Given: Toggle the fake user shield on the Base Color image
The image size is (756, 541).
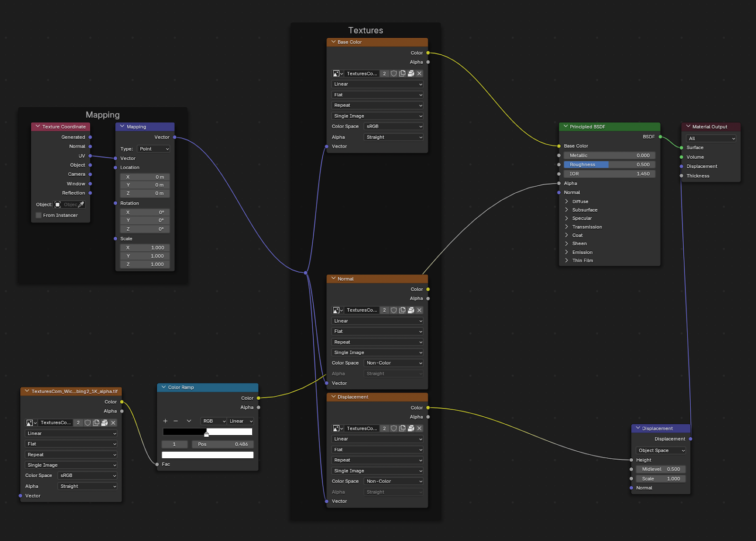Looking at the screenshot, I should 394,73.
